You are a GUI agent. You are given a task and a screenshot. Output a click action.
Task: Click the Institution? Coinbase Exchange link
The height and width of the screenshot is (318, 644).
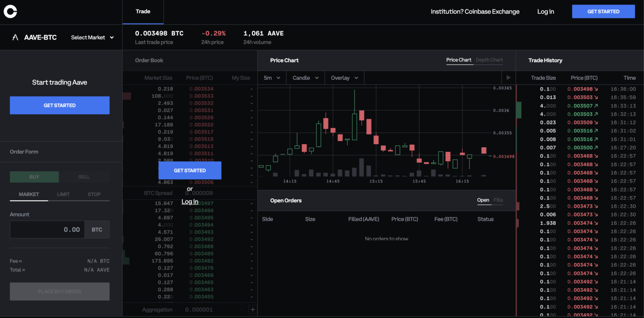[474, 12]
